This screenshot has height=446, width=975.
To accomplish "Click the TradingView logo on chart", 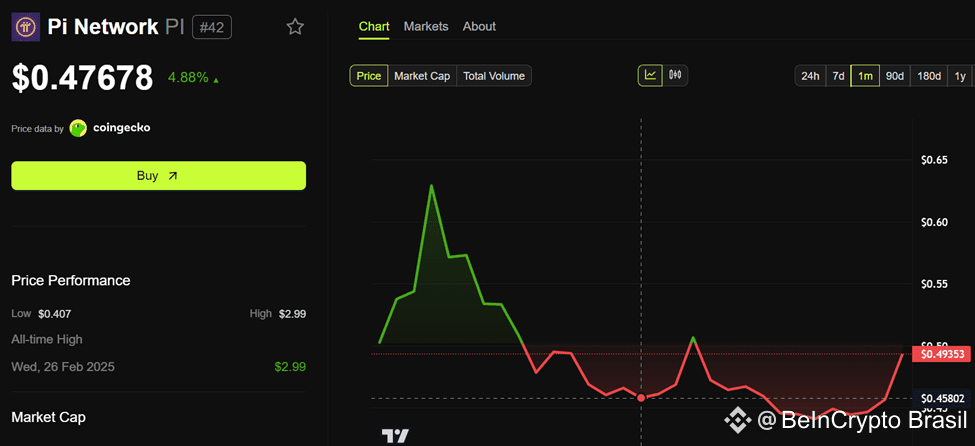I will 395,435.
